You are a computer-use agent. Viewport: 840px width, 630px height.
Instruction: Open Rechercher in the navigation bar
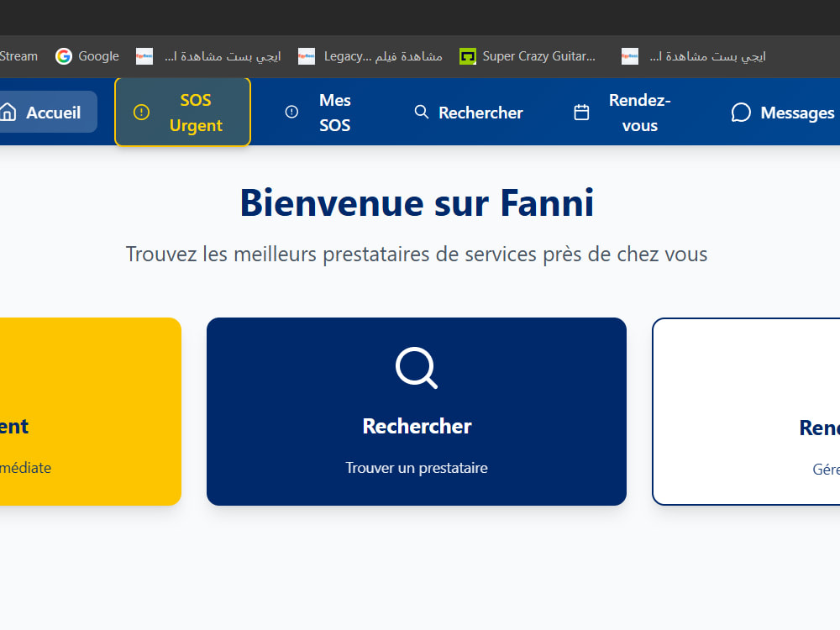tap(469, 112)
